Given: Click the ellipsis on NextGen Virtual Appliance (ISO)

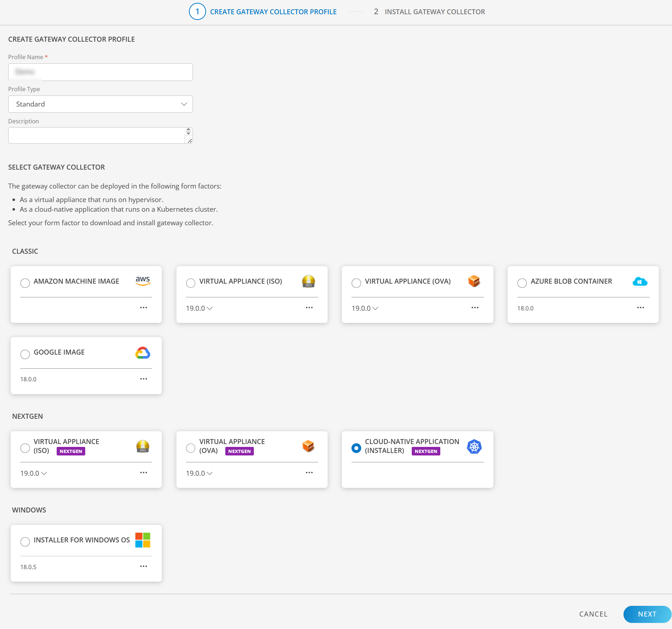Looking at the screenshot, I should pos(143,473).
